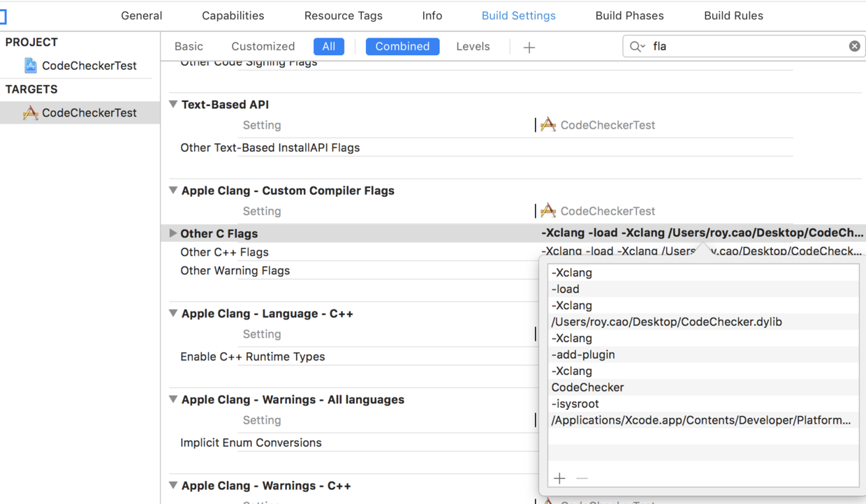Click the search text field containing 'fla'

click(x=747, y=46)
